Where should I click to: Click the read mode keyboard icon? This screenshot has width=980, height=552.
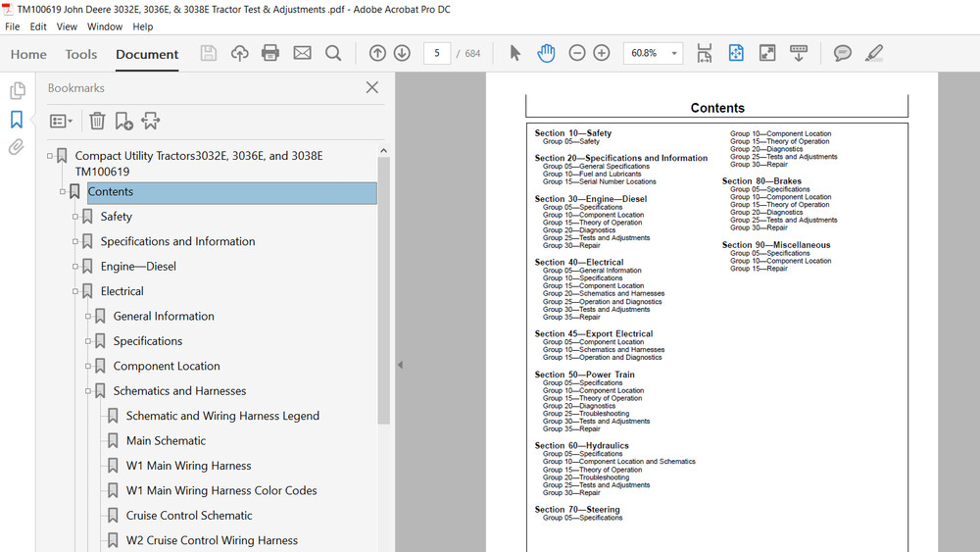tap(799, 53)
